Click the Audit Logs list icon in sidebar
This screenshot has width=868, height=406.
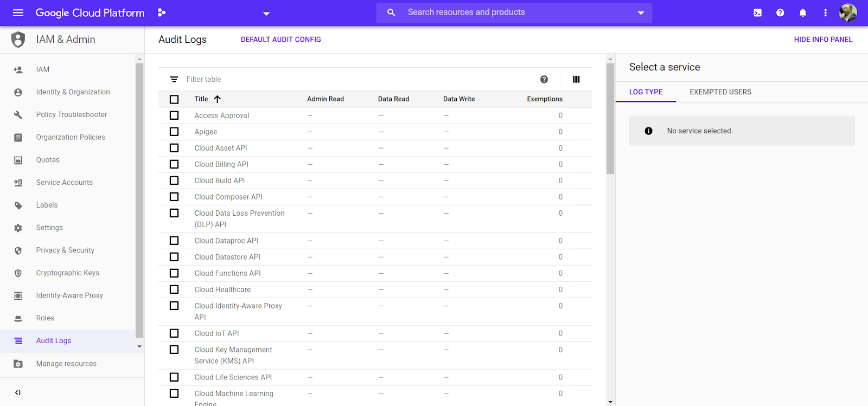(x=18, y=341)
